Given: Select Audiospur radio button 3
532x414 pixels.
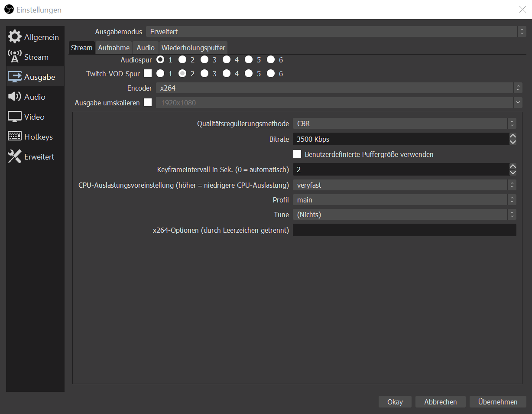Looking at the screenshot, I should [204, 60].
